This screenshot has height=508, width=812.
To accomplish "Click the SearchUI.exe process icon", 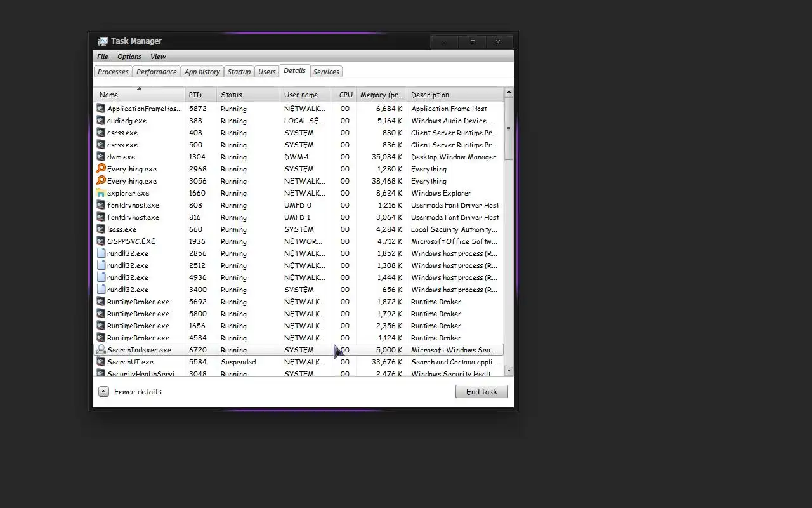I will 100,362.
